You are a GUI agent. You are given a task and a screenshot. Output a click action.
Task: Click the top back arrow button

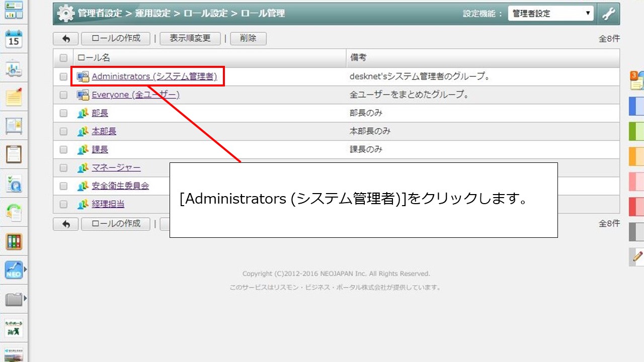click(x=65, y=39)
